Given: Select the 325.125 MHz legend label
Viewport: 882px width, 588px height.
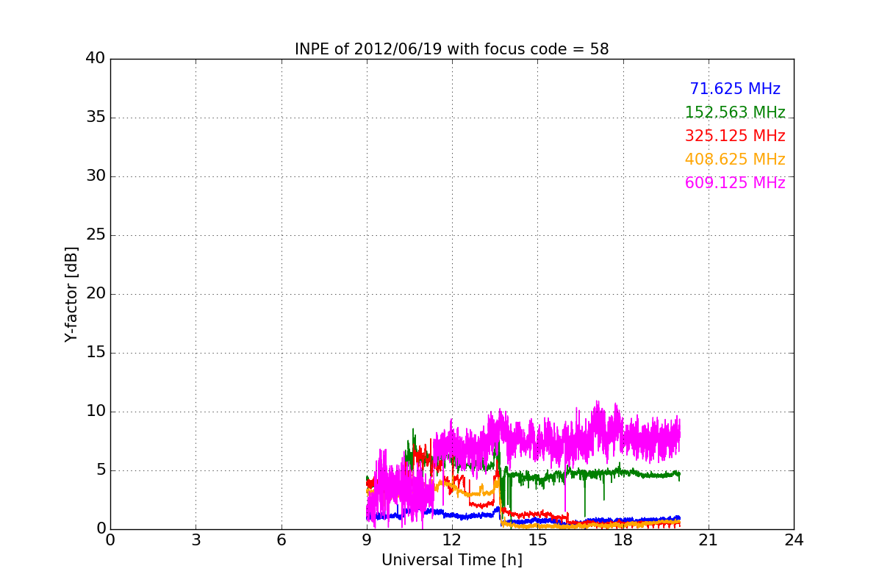Looking at the screenshot, I should pos(735,136).
